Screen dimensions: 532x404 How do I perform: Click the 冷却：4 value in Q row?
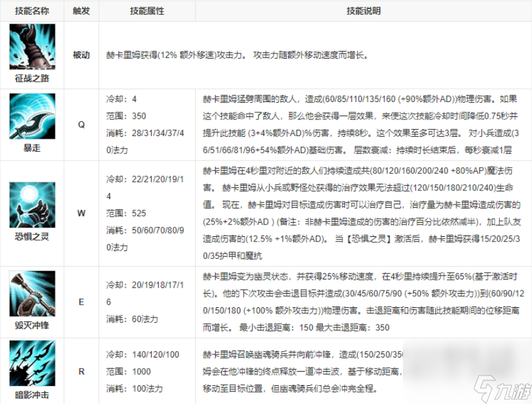(x=121, y=99)
